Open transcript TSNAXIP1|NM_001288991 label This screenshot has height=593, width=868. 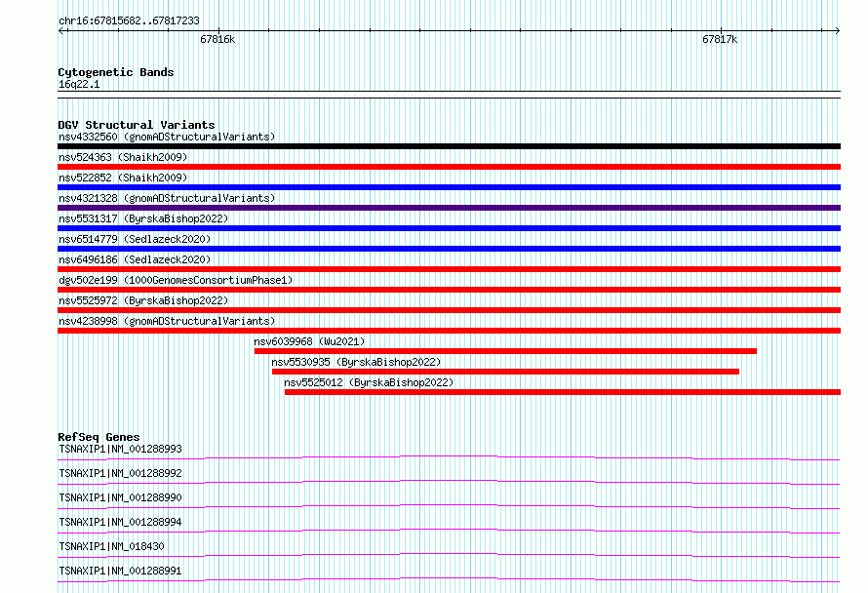pos(120,571)
